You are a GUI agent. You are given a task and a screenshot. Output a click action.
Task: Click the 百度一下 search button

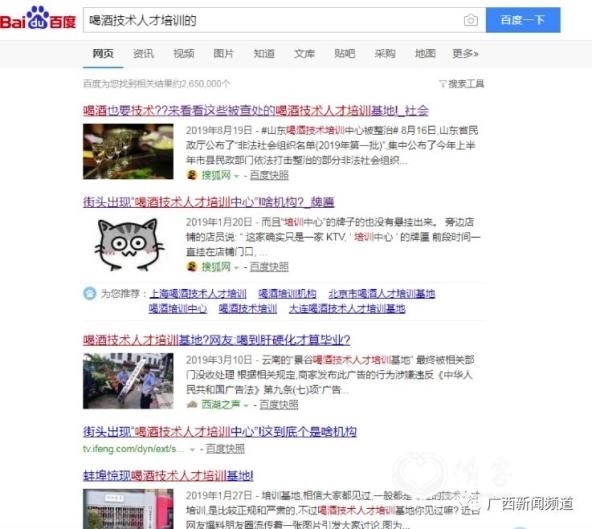click(x=523, y=20)
